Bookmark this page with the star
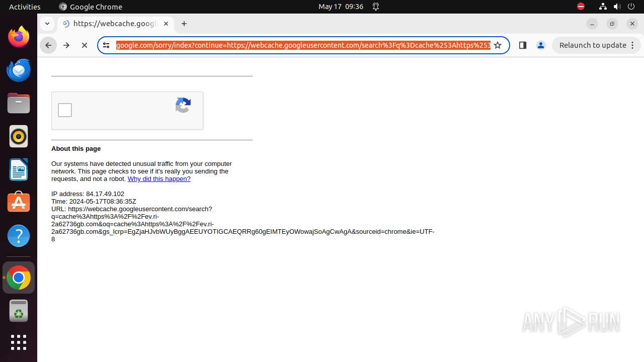This screenshot has width=644, height=362. pyautogui.click(x=498, y=45)
